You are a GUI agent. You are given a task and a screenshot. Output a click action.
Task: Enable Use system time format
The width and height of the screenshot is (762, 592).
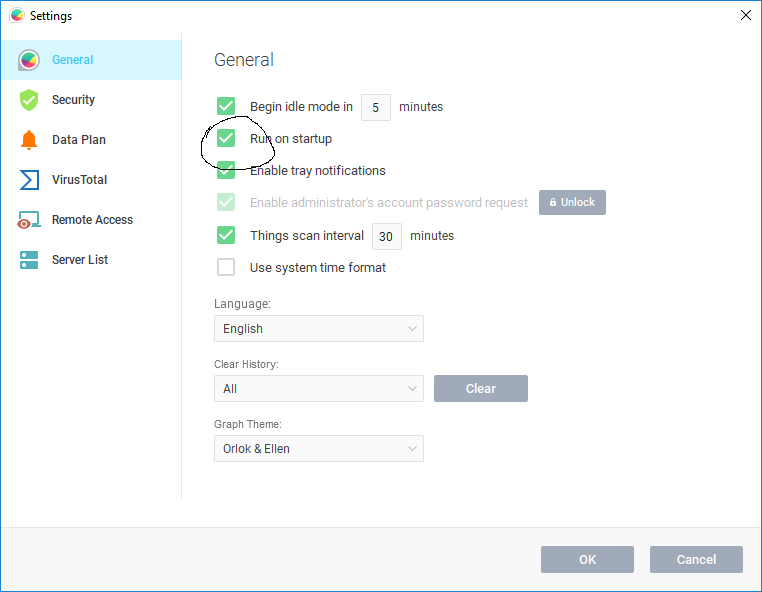[x=226, y=267]
